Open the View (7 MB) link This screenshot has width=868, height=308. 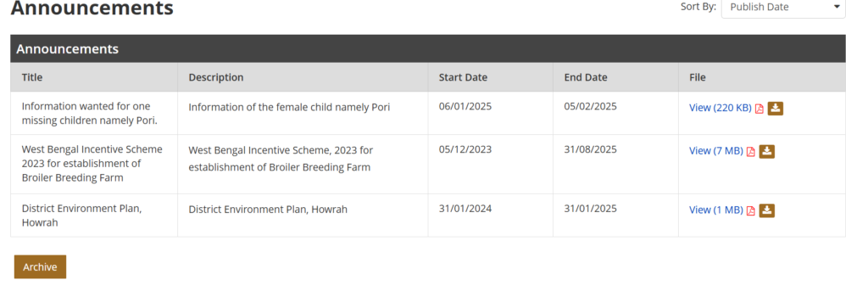(715, 151)
